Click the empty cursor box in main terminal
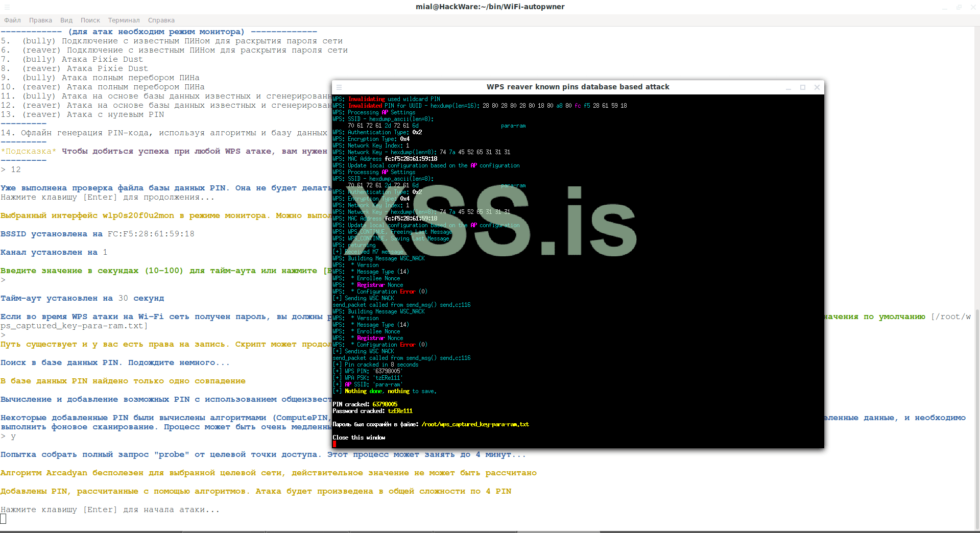Viewport: 980px width, 533px height. (x=3, y=519)
